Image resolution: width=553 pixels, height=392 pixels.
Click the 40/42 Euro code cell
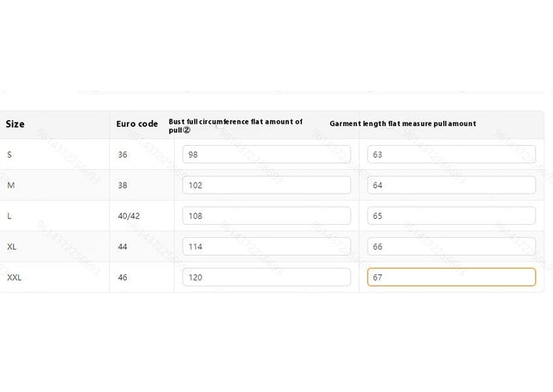(129, 216)
